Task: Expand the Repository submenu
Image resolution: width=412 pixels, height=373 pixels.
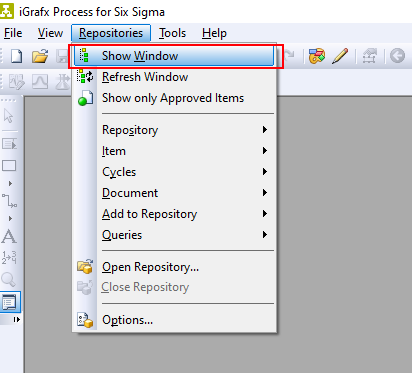Action: (175, 130)
